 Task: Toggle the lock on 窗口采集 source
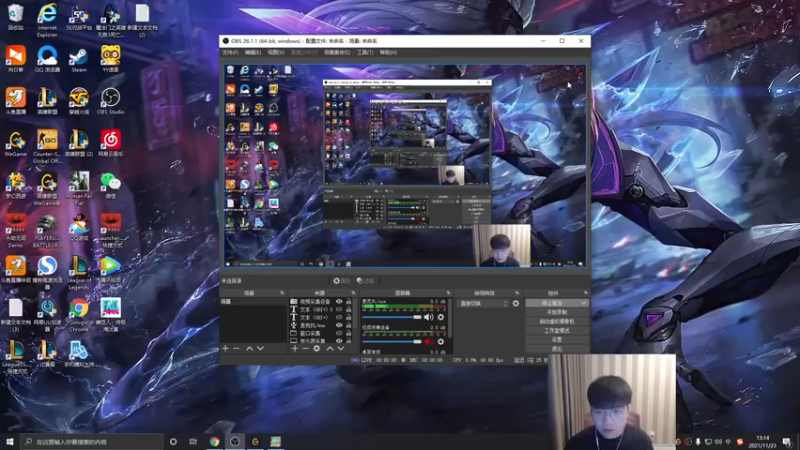[x=348, y=333]
